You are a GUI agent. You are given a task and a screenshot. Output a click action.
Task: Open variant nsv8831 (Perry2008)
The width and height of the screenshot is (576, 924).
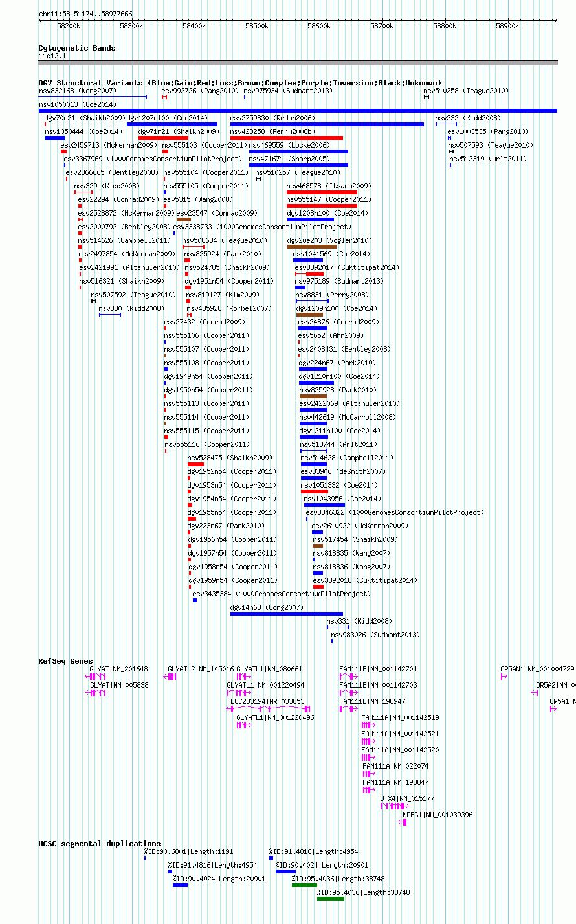tap(332, 295)
